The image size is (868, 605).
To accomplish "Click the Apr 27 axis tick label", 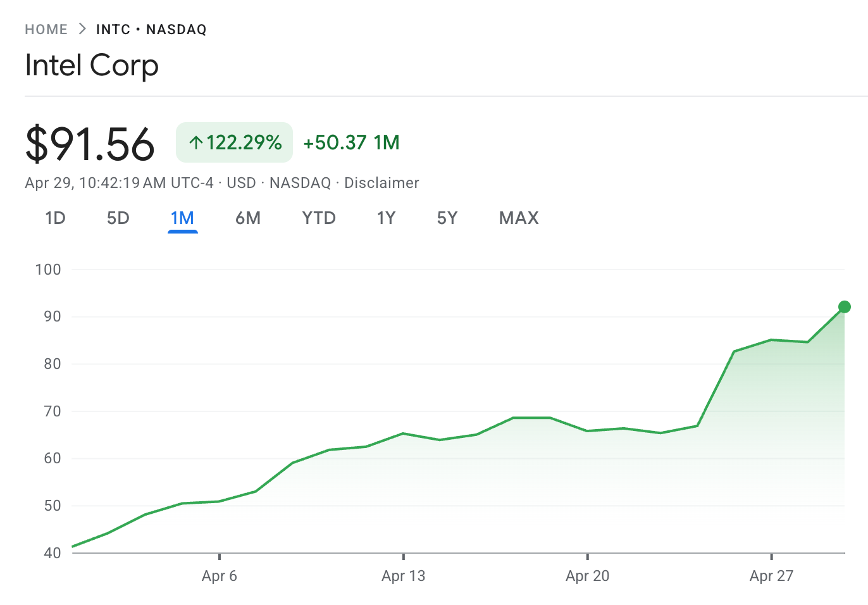I will [x=771, y=576].
